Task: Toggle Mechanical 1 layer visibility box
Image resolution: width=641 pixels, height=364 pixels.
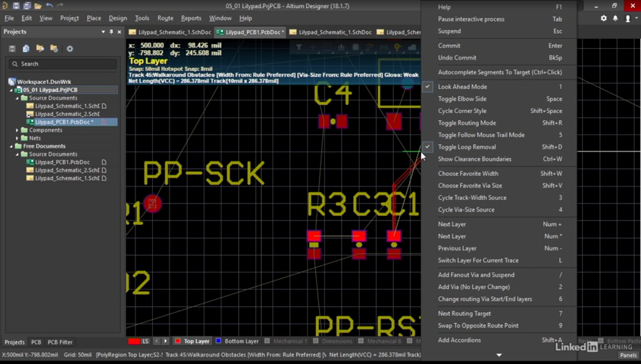Action: point(267,341)
